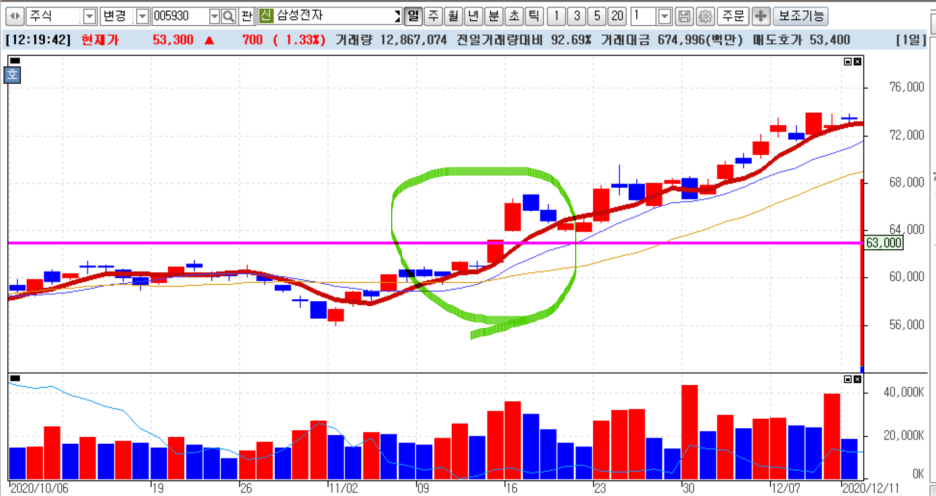Click the magenta 63,000 horizontal line
The image size is (936, 496).
435,243
